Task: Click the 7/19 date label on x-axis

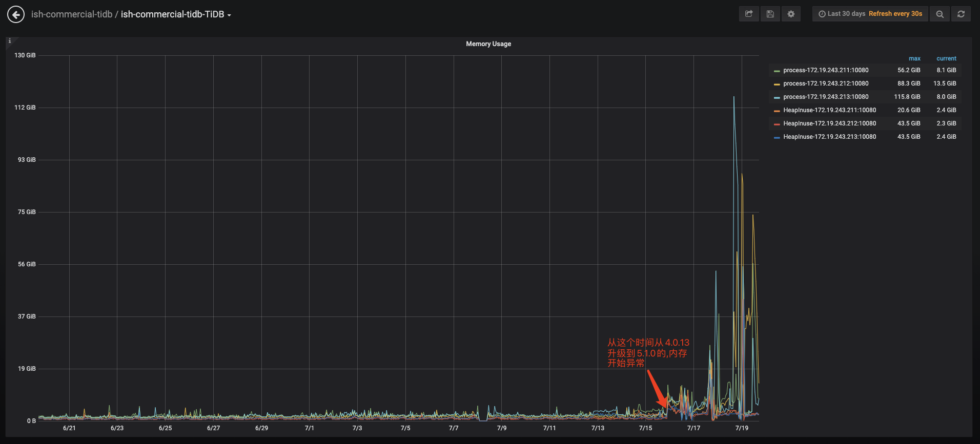Action: [742, 428]
